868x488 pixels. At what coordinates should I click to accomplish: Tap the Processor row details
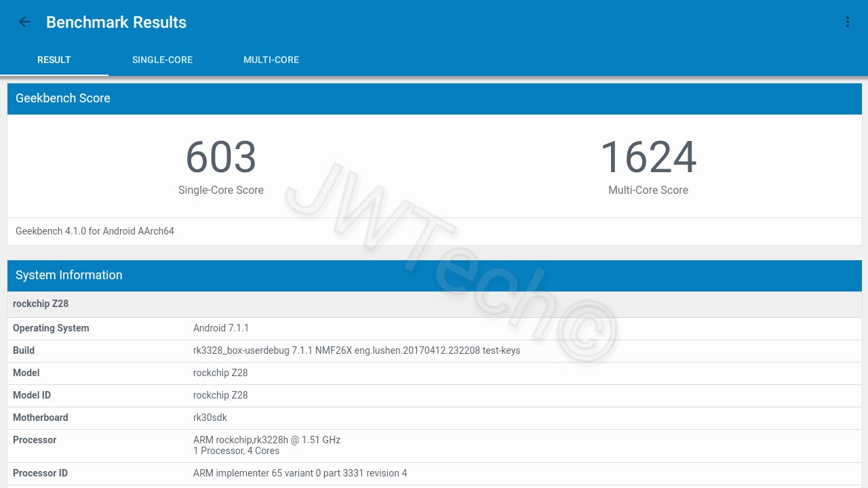[x=267, y=445]
